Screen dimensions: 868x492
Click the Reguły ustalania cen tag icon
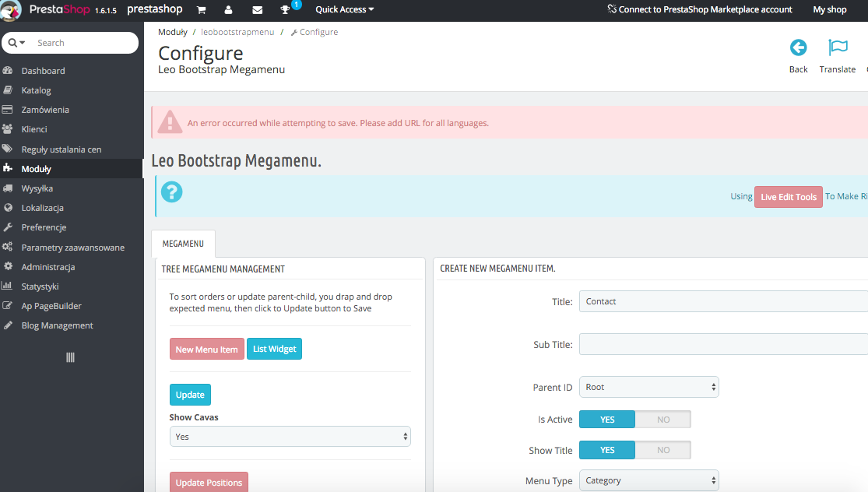7,149
